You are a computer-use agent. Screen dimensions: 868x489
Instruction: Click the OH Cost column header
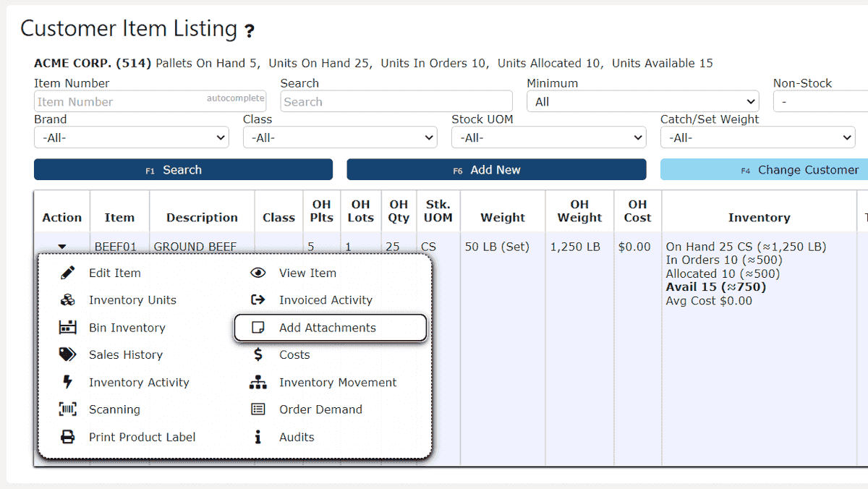pyautogui.click(x=637, y=211)
